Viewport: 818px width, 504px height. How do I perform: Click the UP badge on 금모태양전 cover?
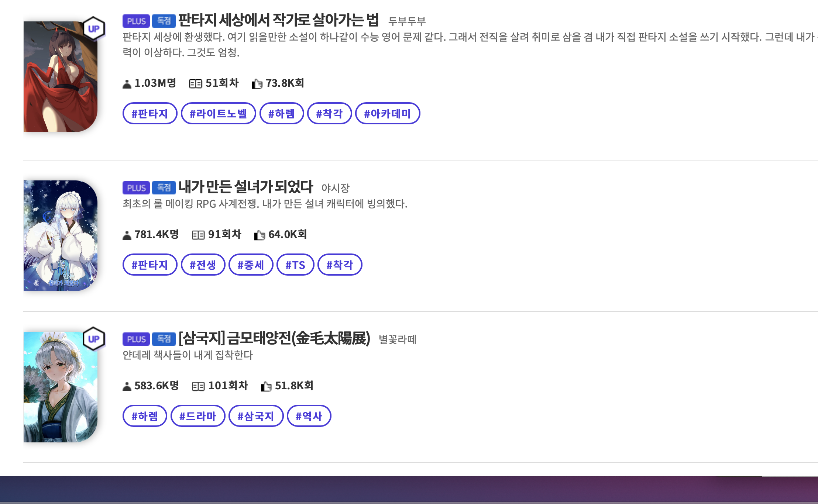pos(94,339)
